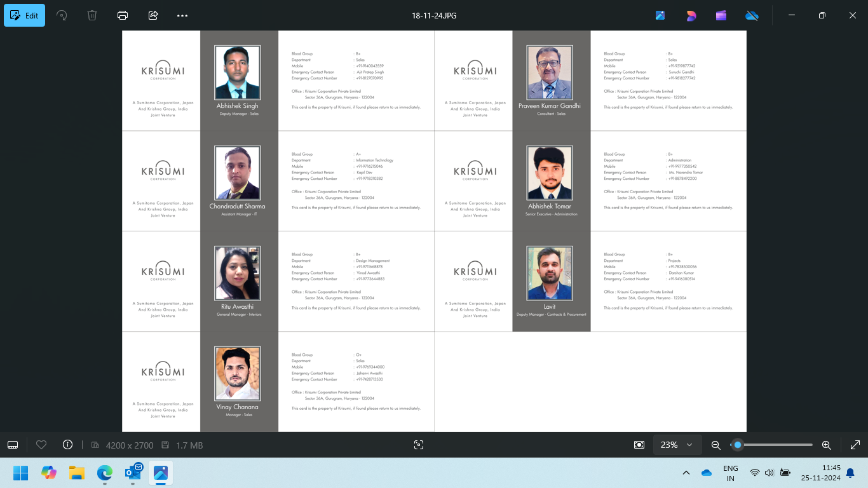This screenshot has height=488, width=868.
Task: Enter full screen with the expand arrows icon
Action: 855,445
